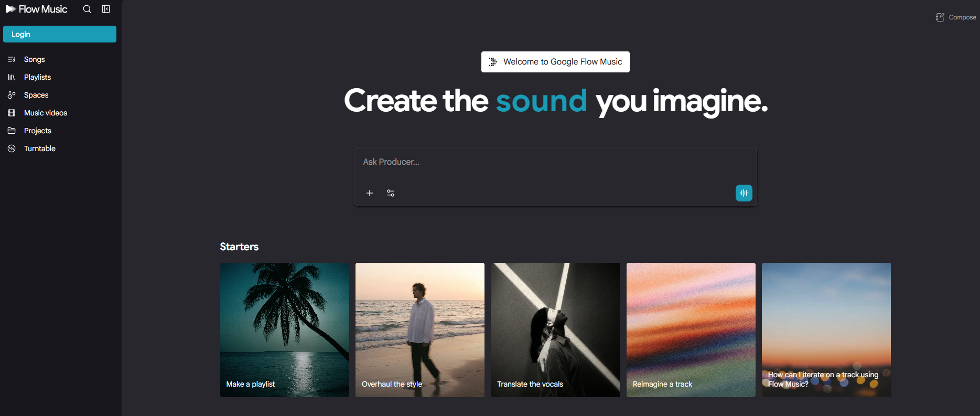Add attachment with the plus icon
This screenshot has width=980, height=416.
point(370,193)
